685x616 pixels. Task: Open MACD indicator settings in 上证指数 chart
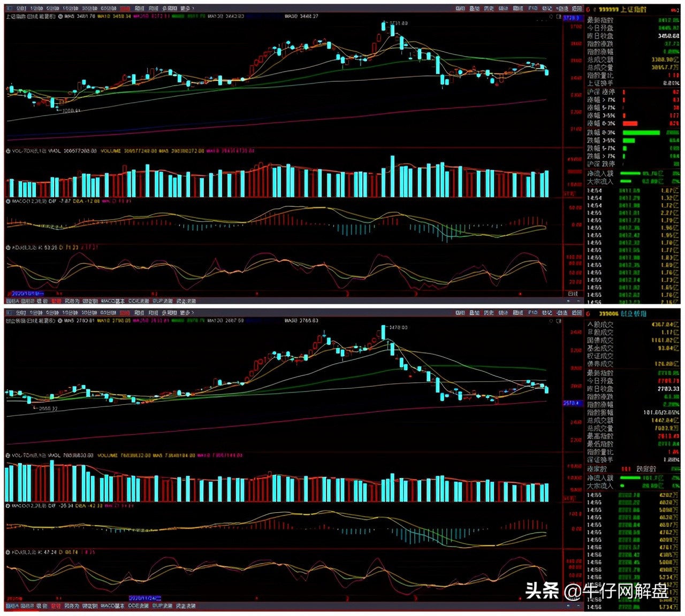pyautogui.click(x=8, y=201)
